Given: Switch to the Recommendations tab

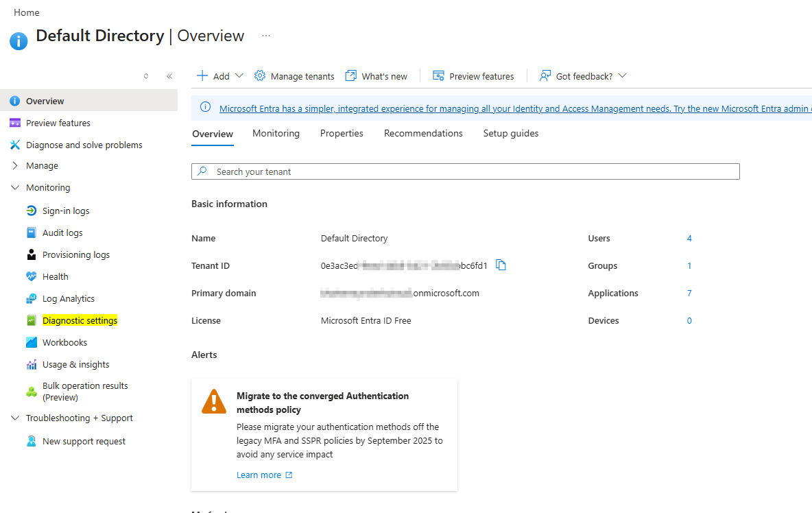Looking at the screenshot, I should click(x=423, y=134).
